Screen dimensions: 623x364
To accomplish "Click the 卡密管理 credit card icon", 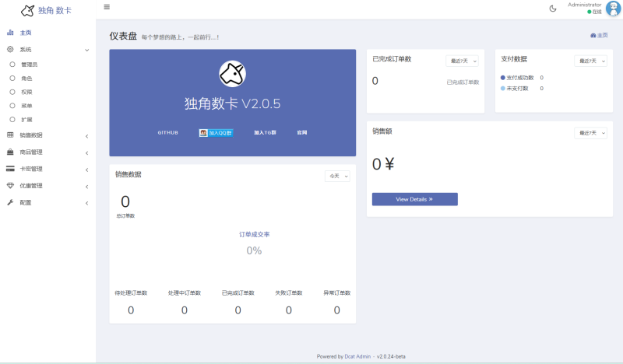I will click(10, 169).
